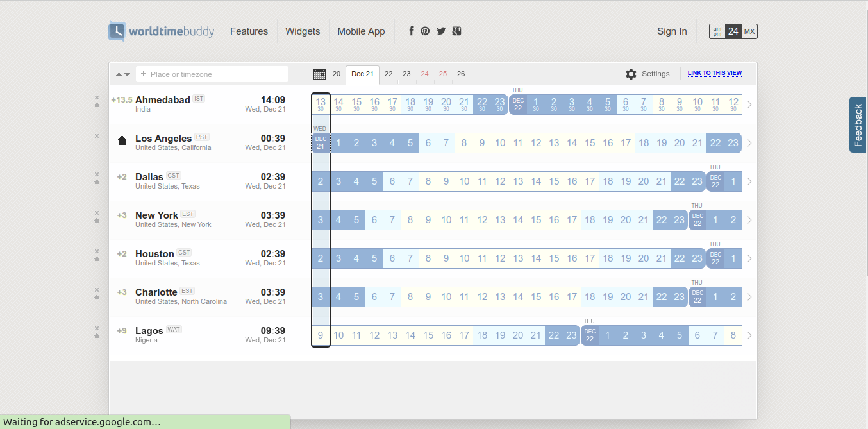Click the World Time Buddy logo
Image resolution: width=868 pixels, height=429 pixels.
[162, 31]
